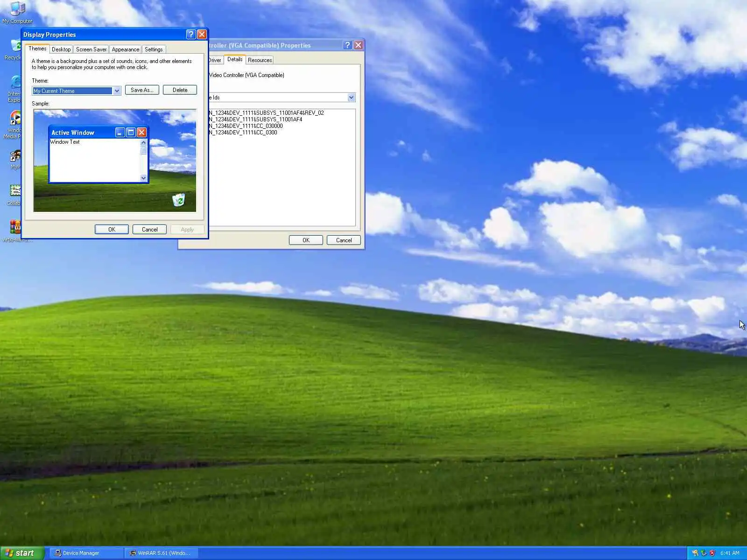Close the Display Properties dialog with X
Viewport: 747px width, 560px height.
[202, 34]
